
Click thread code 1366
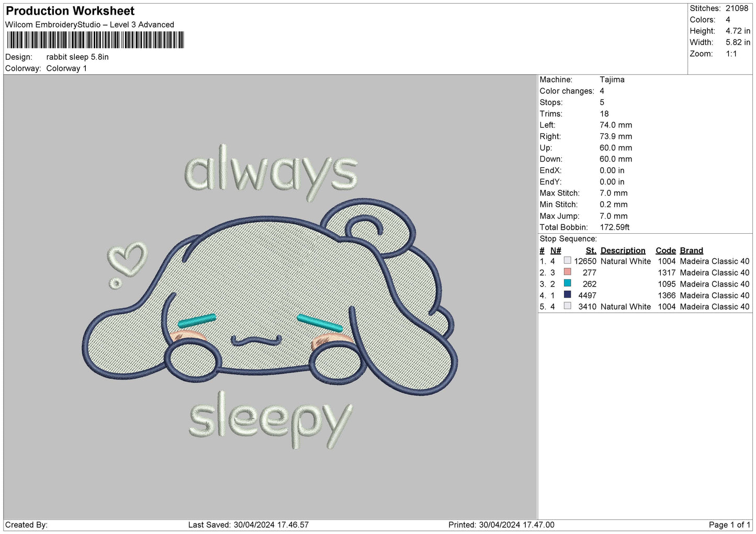tap(667, 296)
